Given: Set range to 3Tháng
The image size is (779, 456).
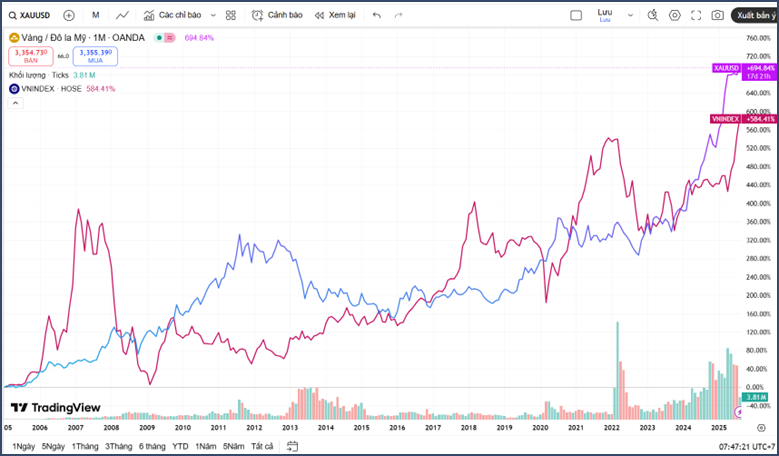Looking at the screenshot, I should pos(118,446).
